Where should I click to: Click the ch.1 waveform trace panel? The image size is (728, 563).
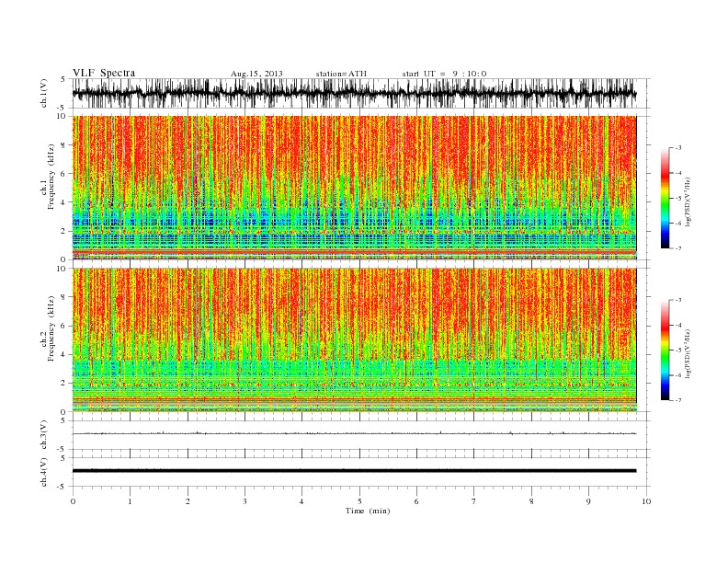361,93
